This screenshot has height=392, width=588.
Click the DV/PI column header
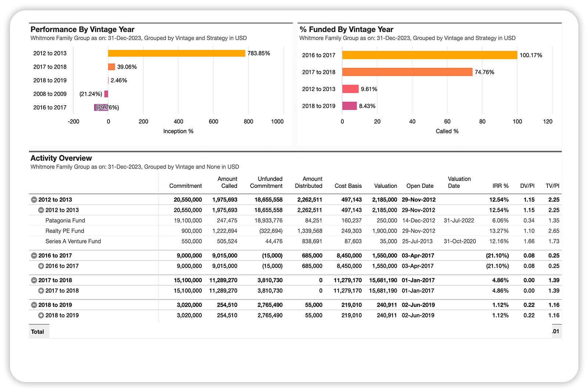[527, 186]
